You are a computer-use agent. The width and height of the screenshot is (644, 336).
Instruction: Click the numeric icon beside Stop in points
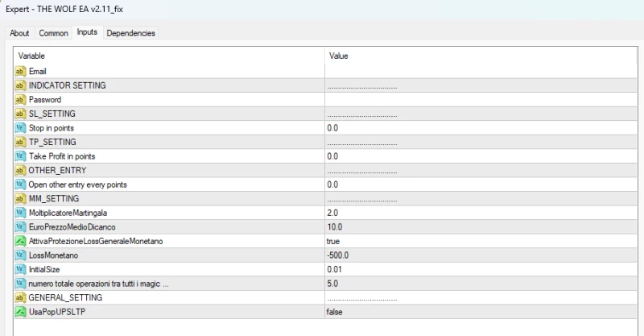(20, 128)
